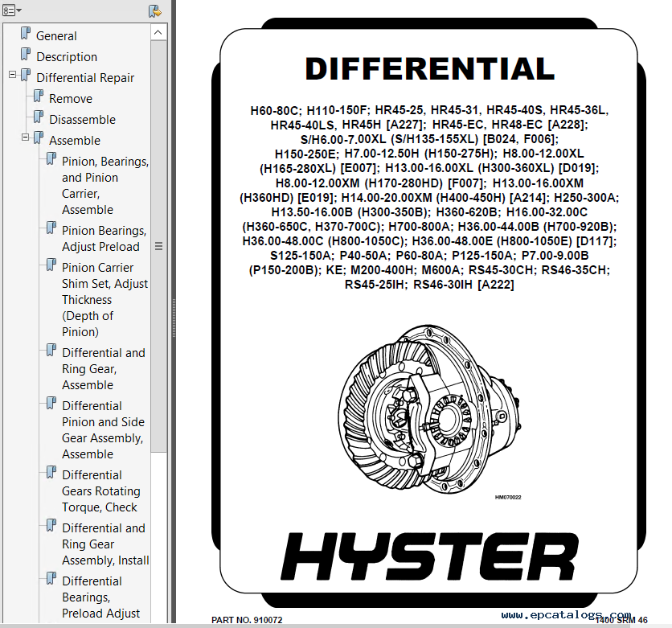Select the Differential Repair bookmark

click(85, 78)
